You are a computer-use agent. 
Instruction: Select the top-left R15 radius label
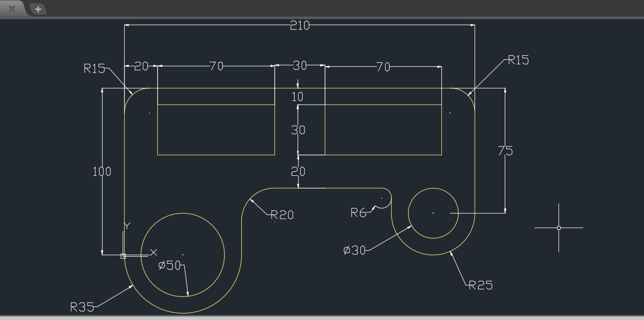[94, 69]
